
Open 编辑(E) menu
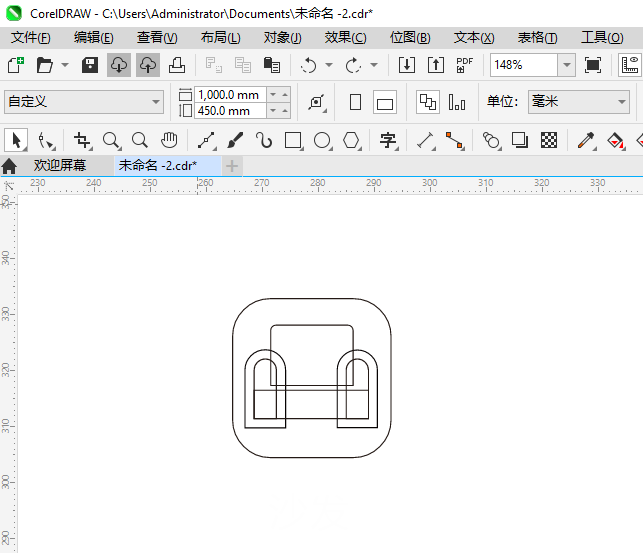(x=93, y=38)
